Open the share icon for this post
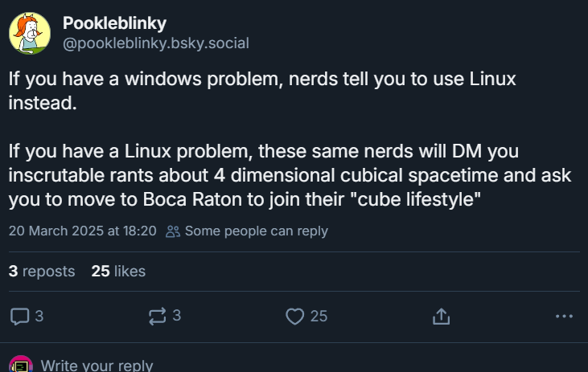The width and height of the screenshot is (588, 372). tap(440, 317)
